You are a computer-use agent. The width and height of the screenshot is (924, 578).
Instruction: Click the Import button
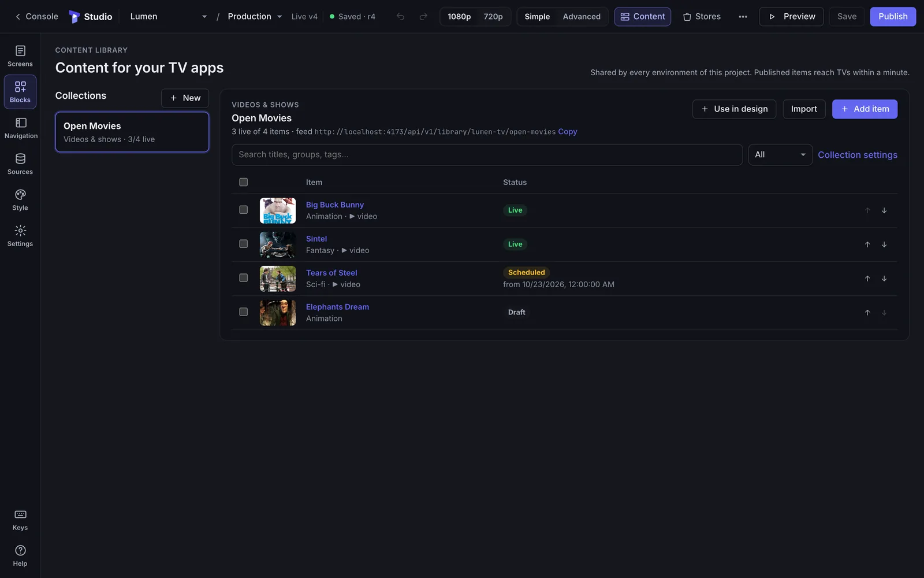(x=804, y=109)
